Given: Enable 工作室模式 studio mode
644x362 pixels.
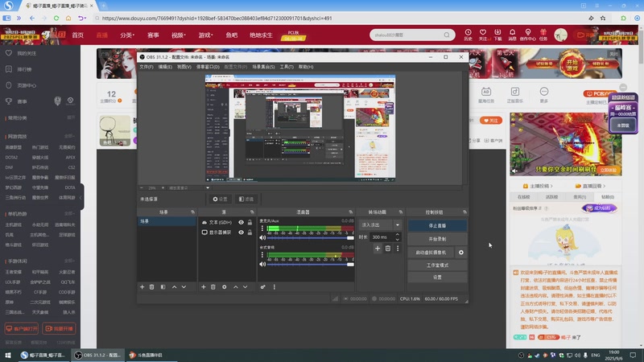Looking at the screenshot, I should point(437,265).
